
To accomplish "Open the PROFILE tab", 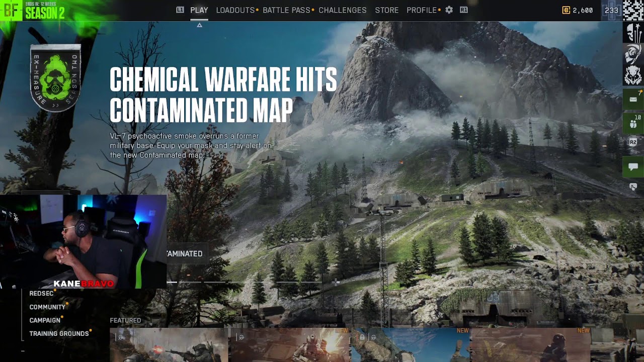I will (x=422, y=10).
